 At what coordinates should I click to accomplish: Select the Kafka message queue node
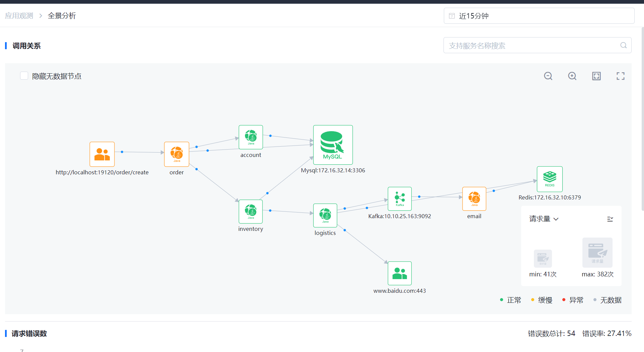(399, 198)
